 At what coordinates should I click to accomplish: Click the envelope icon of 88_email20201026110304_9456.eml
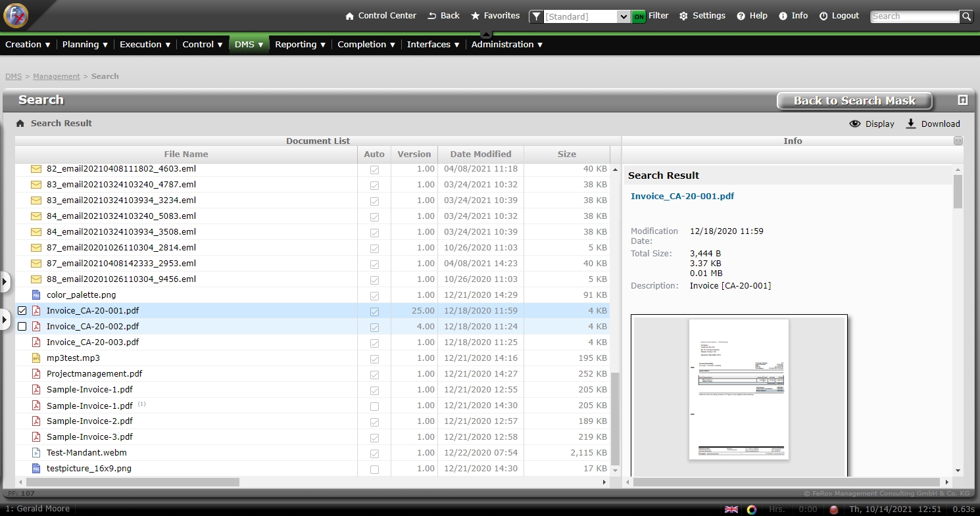coord(36,279)
